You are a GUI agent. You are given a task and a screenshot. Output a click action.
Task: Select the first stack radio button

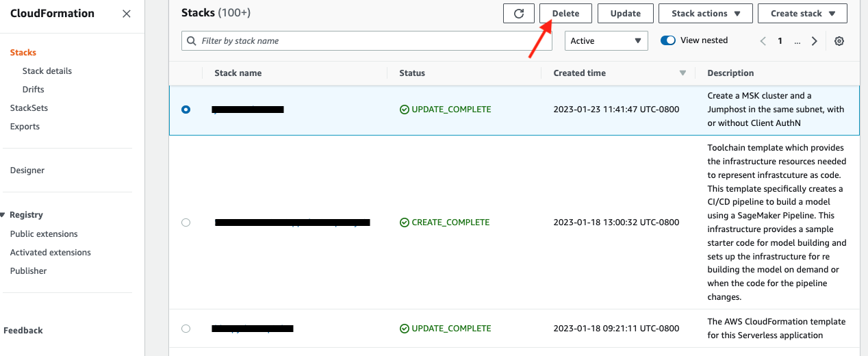(x=186, y=110)
